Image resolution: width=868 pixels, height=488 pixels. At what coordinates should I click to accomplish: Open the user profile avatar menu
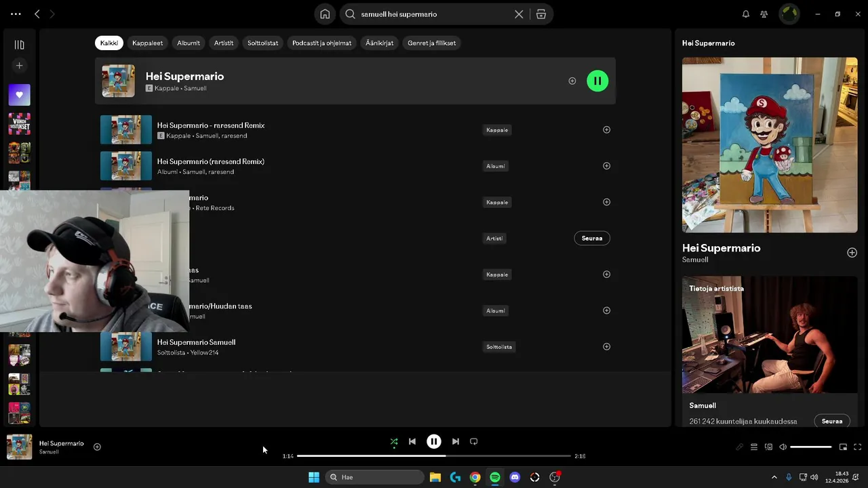pos(789,14)
